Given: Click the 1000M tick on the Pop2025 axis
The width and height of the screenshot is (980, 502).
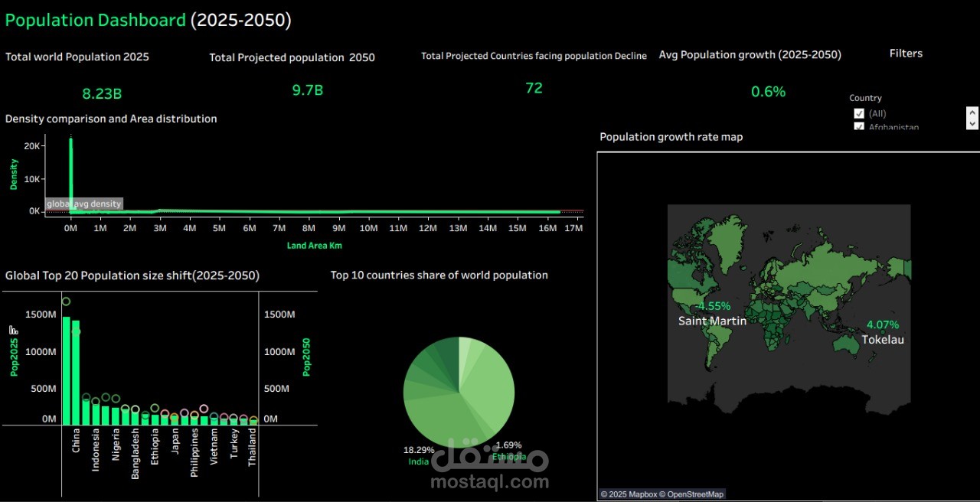Looking at the screenshot, I should tap(41, 351).
